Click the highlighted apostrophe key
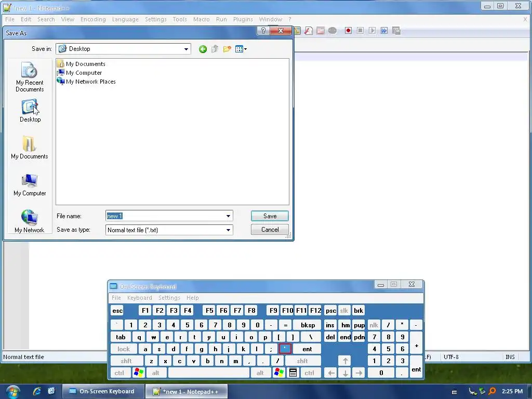 pyautogui.click(x=285, y=349)
